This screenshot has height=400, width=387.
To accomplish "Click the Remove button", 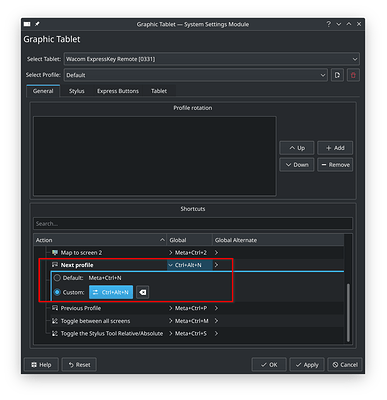I will point(335,165).
